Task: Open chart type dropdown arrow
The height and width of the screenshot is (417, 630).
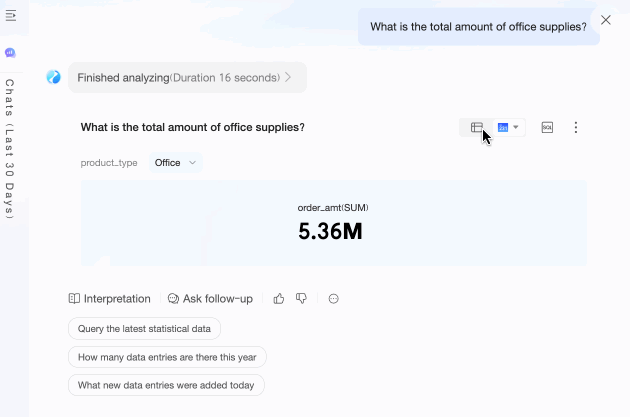Action: [x=516, y=128]
